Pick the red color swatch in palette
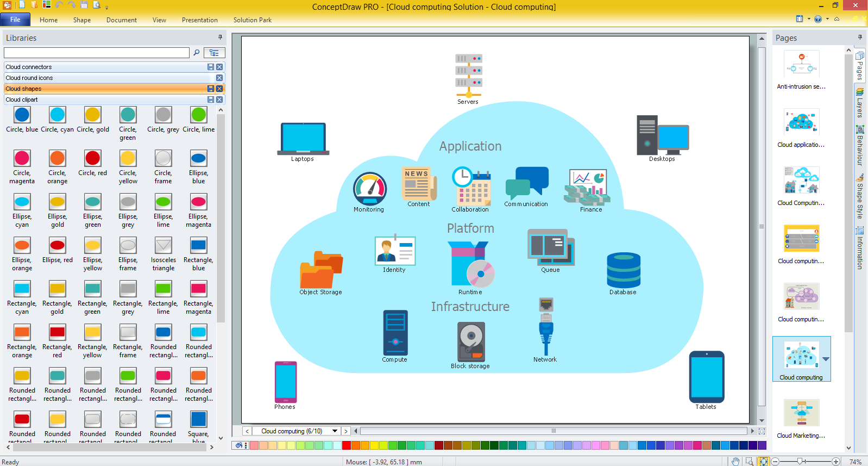This screenshot has width=868, height=466. tap(347, 445)
